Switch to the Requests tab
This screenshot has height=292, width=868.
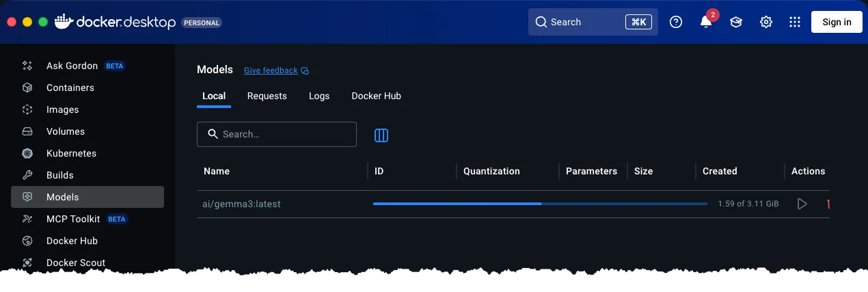(x=267, y=96)
